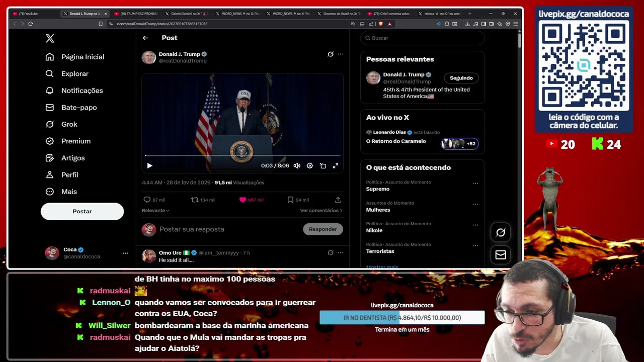
Task: Open more options for Mulheres trend
Action: coord(475,204)
